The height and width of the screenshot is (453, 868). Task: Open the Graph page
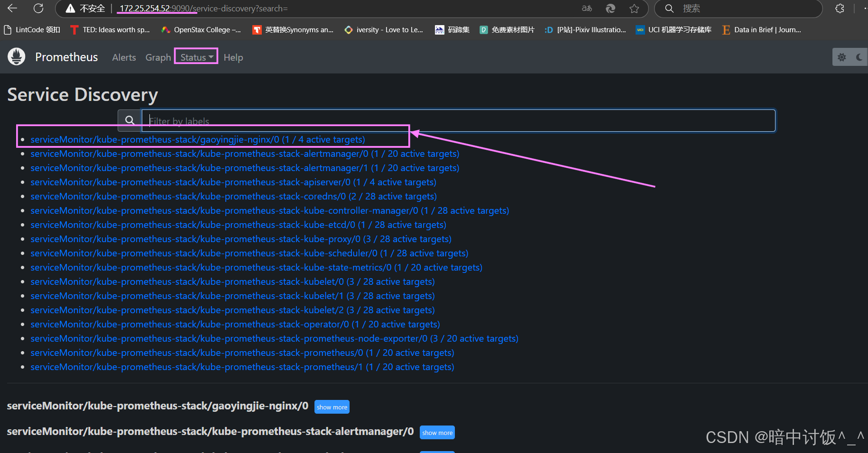pos(158,57)
